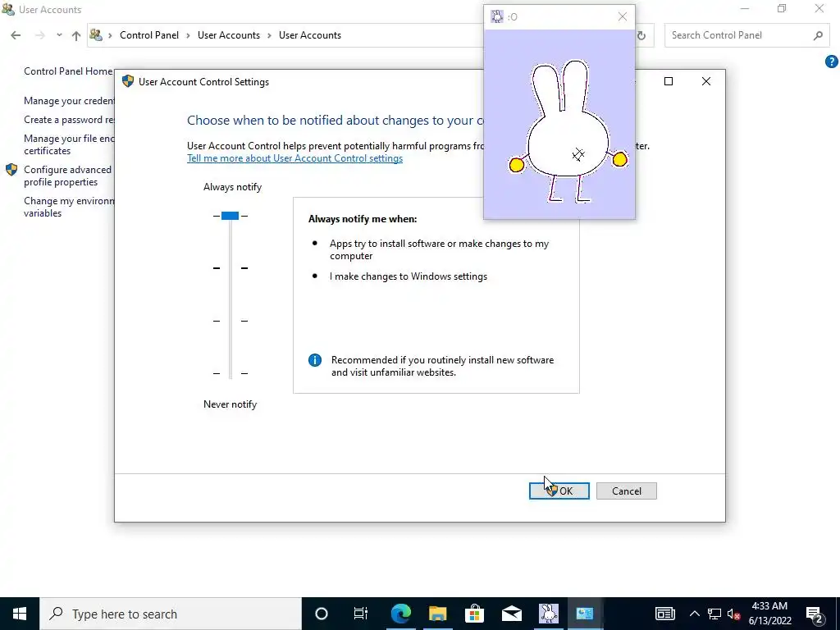
Task: Click the blue UAC slider thumb
Action: (x=230, y=216)
